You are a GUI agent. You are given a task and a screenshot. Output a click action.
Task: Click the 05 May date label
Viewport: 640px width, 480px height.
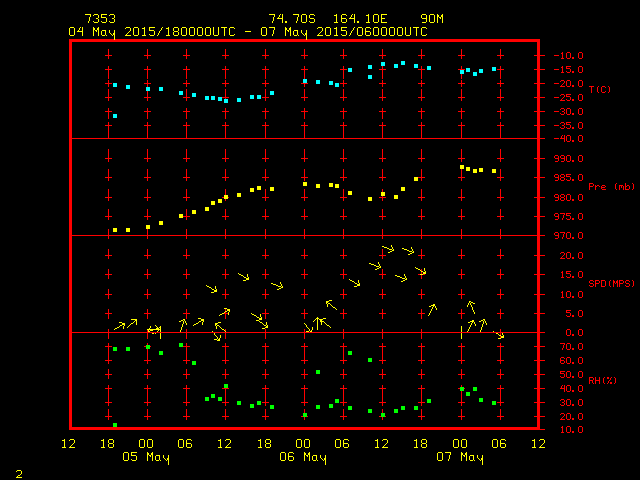[147, 457]
